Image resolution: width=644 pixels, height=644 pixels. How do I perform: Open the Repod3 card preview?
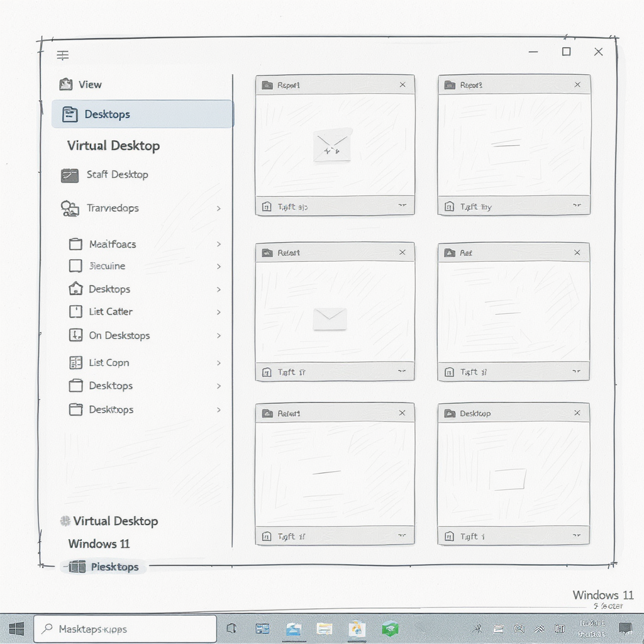pos(514,145)
